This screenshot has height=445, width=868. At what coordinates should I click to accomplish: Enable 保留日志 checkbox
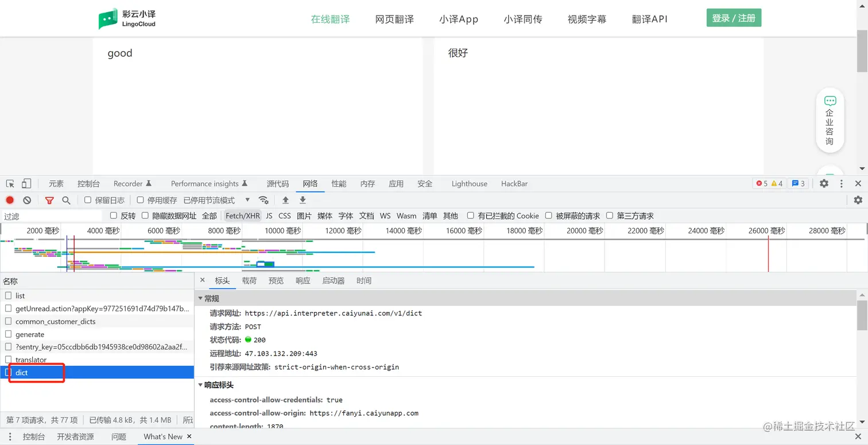point(88,200)
